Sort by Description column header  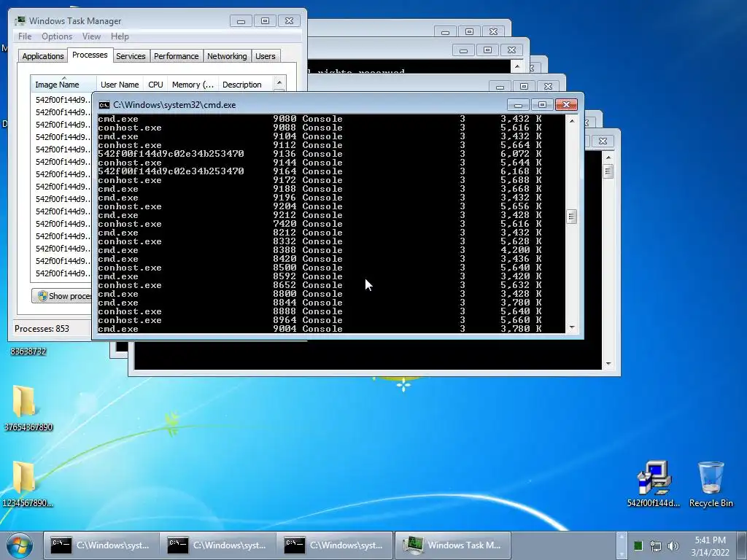(245, 85)
